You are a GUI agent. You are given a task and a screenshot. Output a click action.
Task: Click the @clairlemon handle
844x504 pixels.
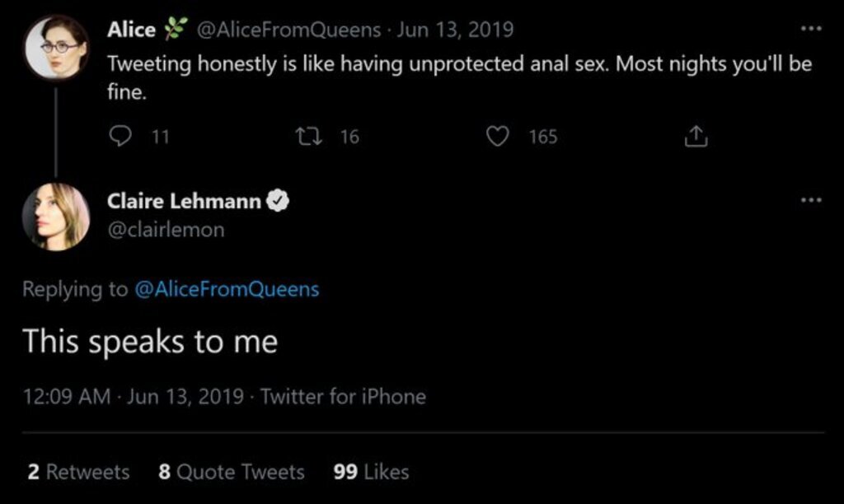[x=166, y=230]
